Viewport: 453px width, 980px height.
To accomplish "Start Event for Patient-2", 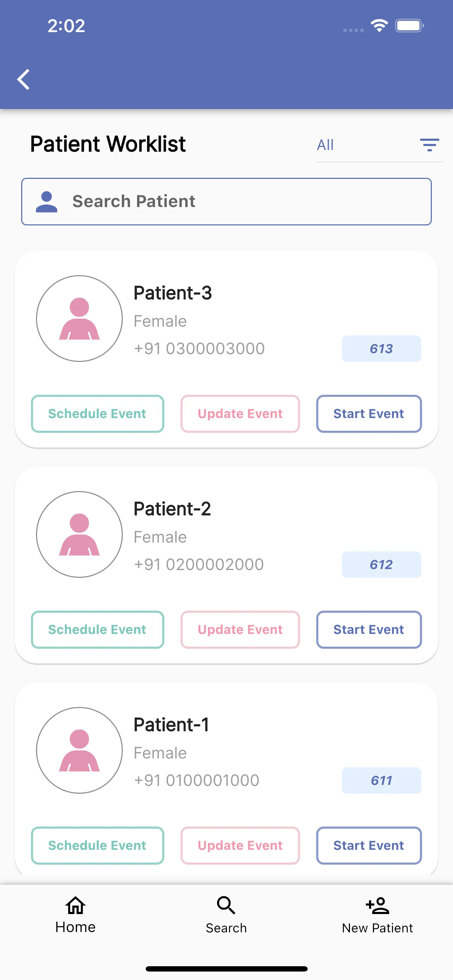I will pos(369,630).
